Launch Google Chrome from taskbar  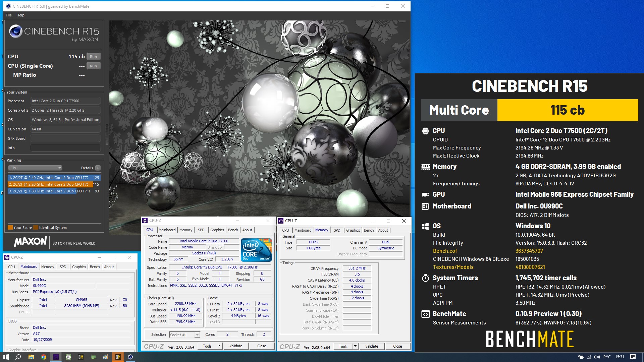(x=44, y=357)
